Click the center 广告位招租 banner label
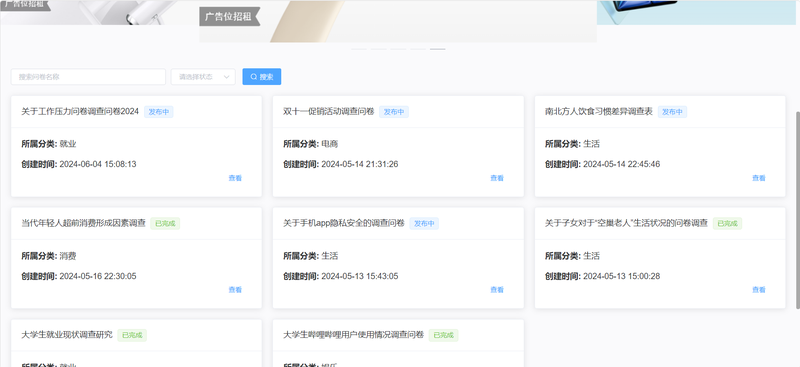 click(230, 16)
